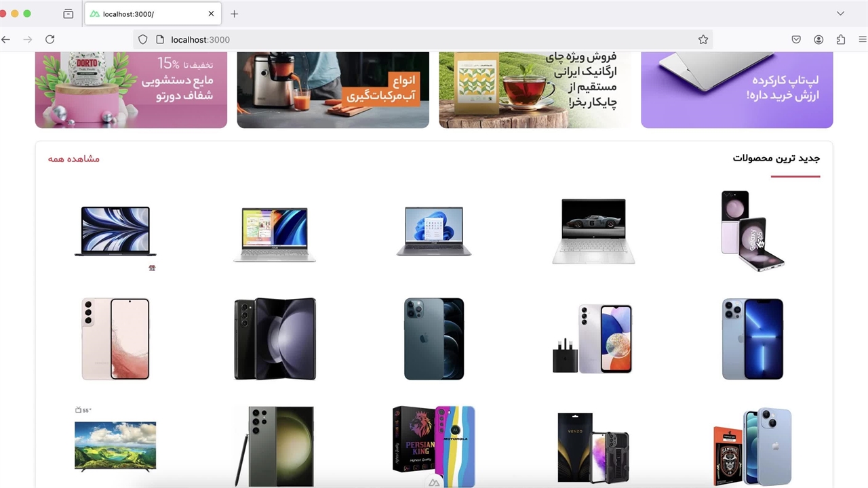The height and width of the screenshot is (488, 868).
Task: Reload the page with refresh icon
Action: pyautogui.click(x=50, y=39)
